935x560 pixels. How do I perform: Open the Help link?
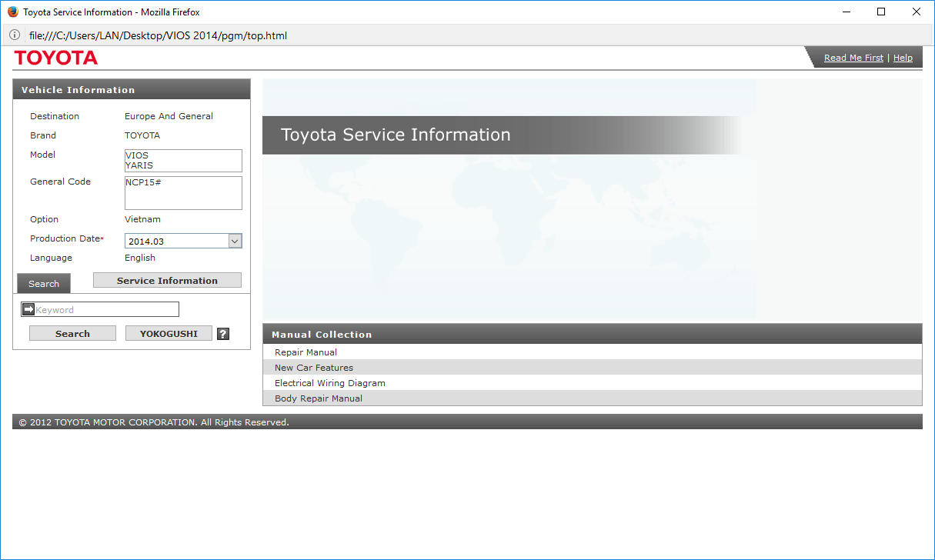903,58
